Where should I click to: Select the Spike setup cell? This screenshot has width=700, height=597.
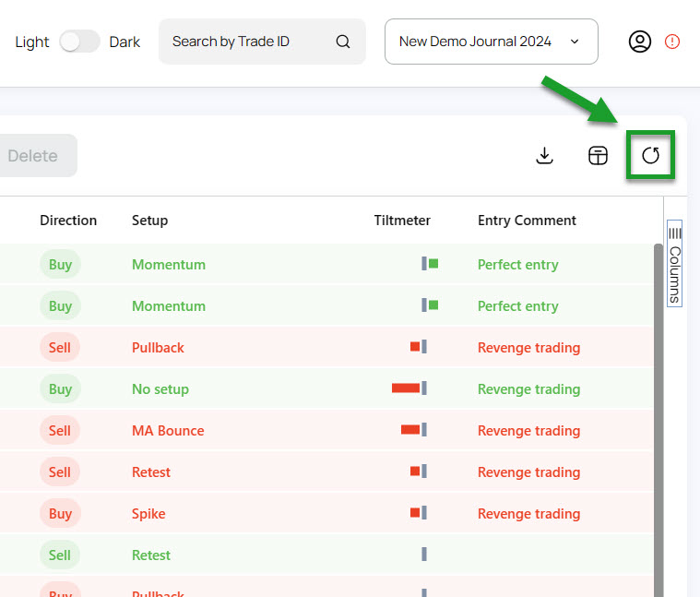point(148,514)
